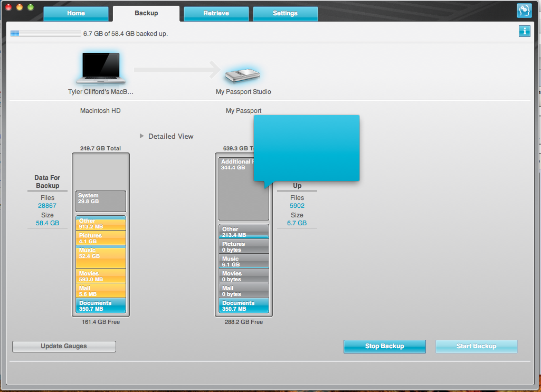This screenshot has width=541, height=392.
Task: Click the Update Gauges button
Action: [x=64, y=346]
